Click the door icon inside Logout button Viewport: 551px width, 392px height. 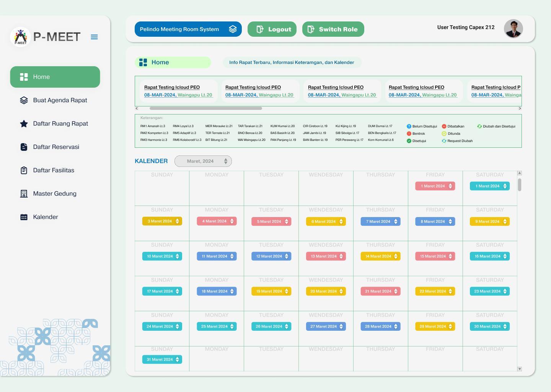click(x=260, y=29)
